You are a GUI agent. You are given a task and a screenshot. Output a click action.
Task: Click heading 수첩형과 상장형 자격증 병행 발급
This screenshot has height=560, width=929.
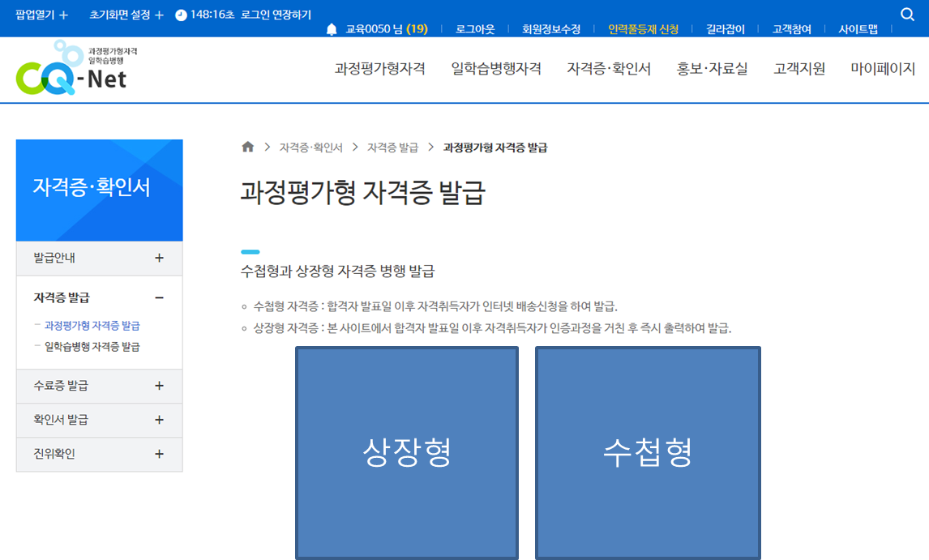coord(338,271)
